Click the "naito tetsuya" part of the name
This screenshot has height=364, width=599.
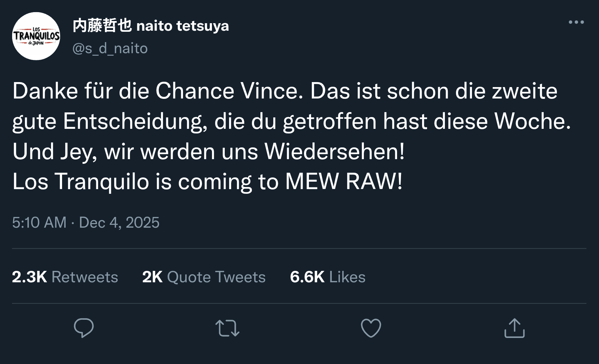[183, 26]
